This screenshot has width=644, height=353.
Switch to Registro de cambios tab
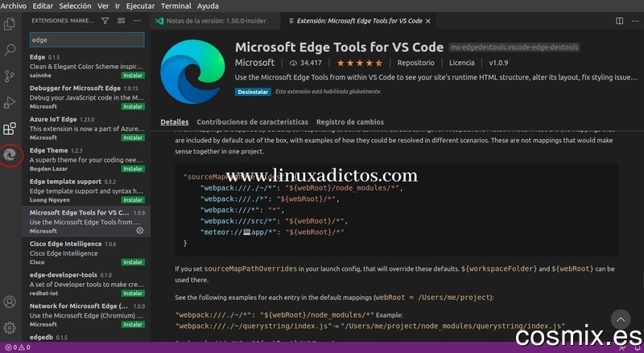coord(350,122)
